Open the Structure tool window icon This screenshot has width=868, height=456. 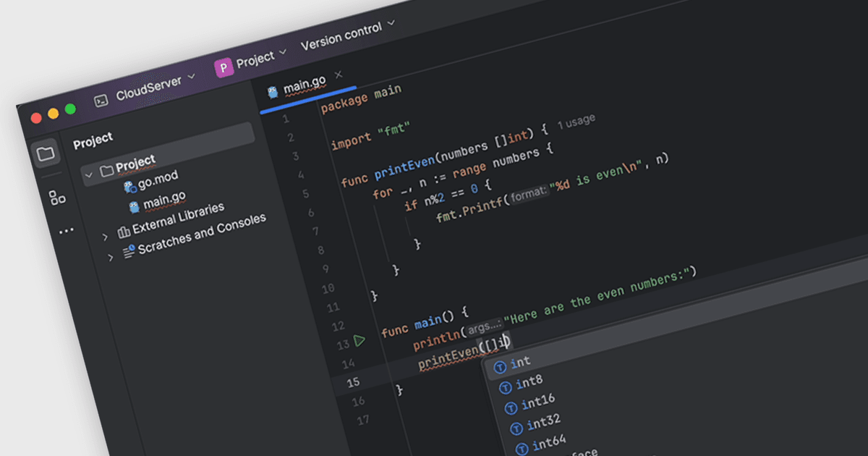57,198
